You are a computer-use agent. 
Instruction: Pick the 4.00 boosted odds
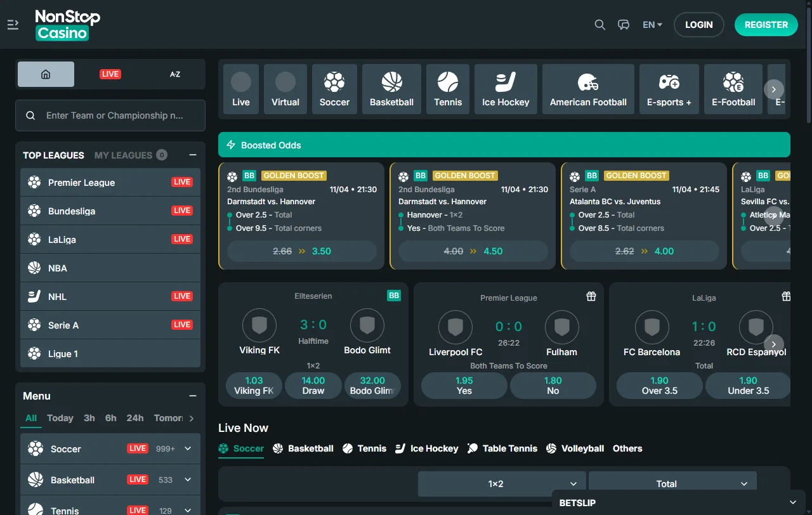[x=645, y=251]
